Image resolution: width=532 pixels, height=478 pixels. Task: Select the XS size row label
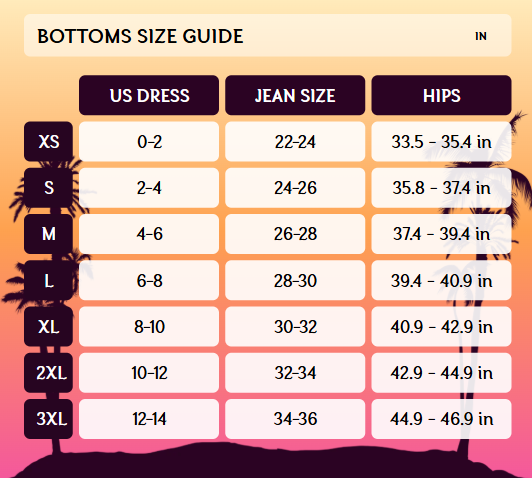49,141
